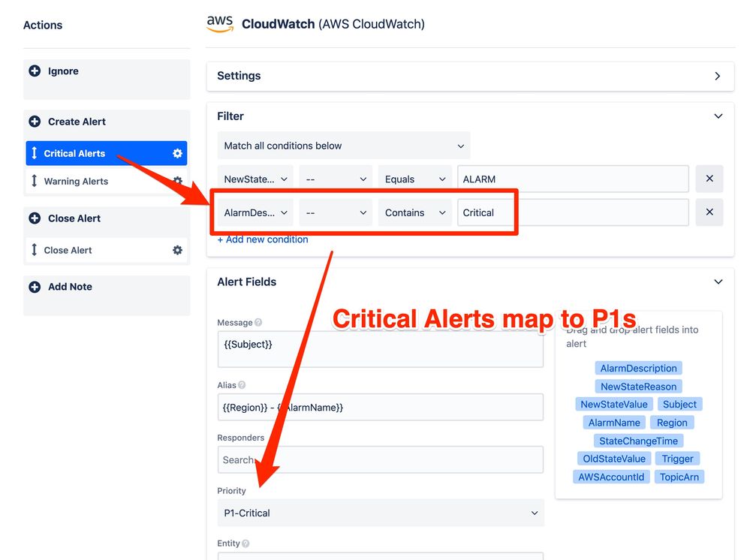Open the -- dropdown in the NewState row
The height and width of the screenshot is (560, 750).
[x=336, y=179]
